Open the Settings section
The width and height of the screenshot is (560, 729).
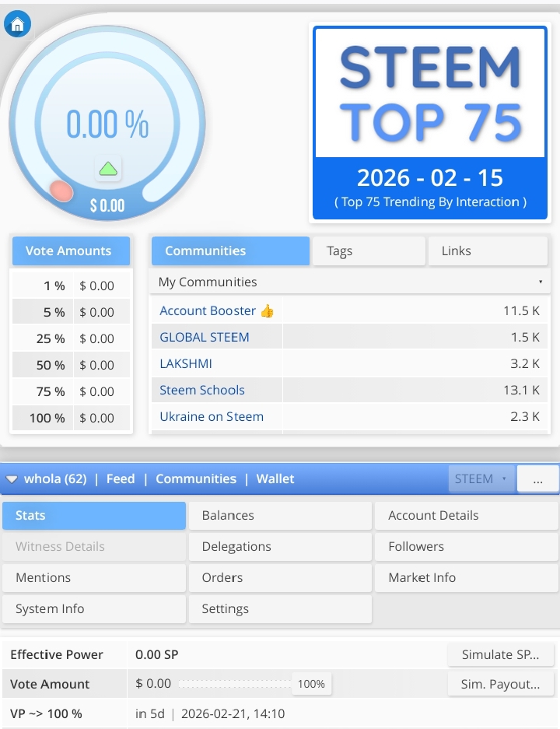[x=280, y=609]
